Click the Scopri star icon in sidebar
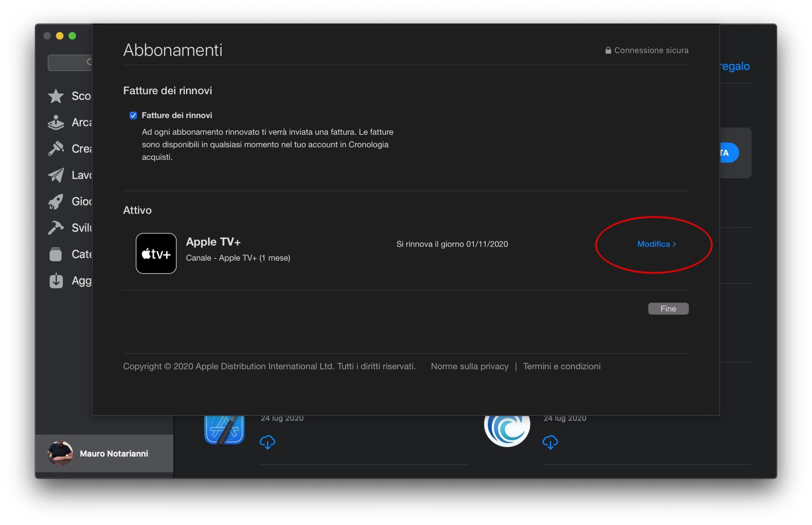 (56, 96)
